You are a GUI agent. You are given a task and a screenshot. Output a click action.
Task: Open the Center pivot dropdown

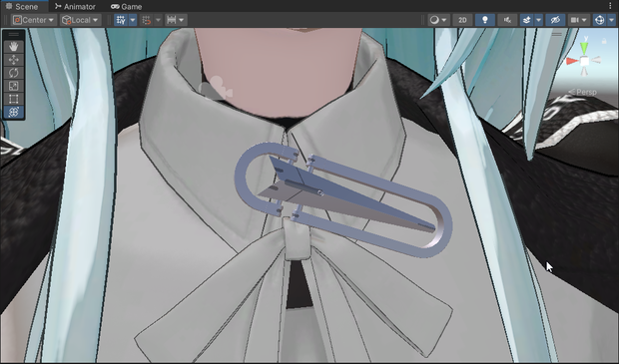34,20
